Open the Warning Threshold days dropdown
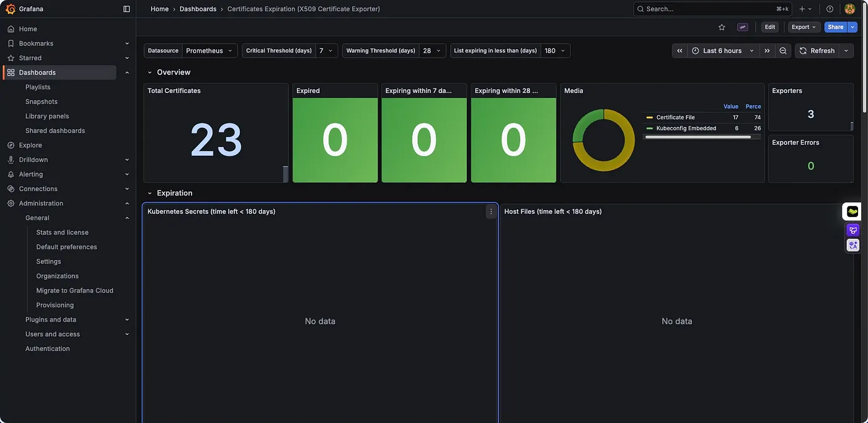The image size is (868, 423). pos(432,51)
